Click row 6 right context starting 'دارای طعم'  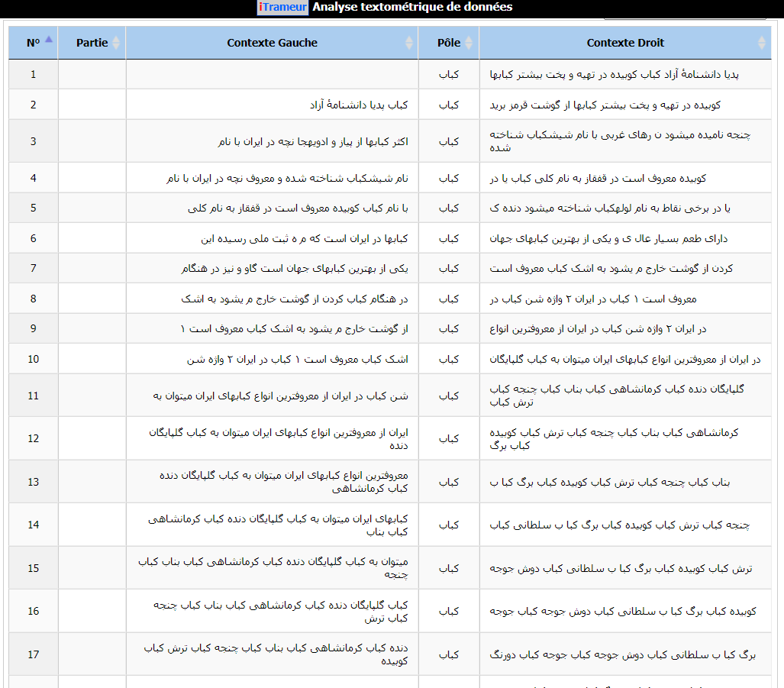click(x=608, y=239)
